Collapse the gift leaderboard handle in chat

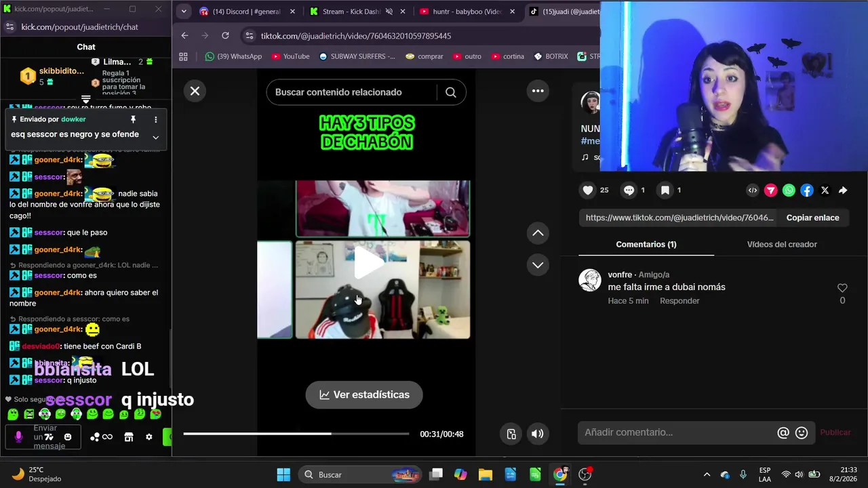(85, 99)
